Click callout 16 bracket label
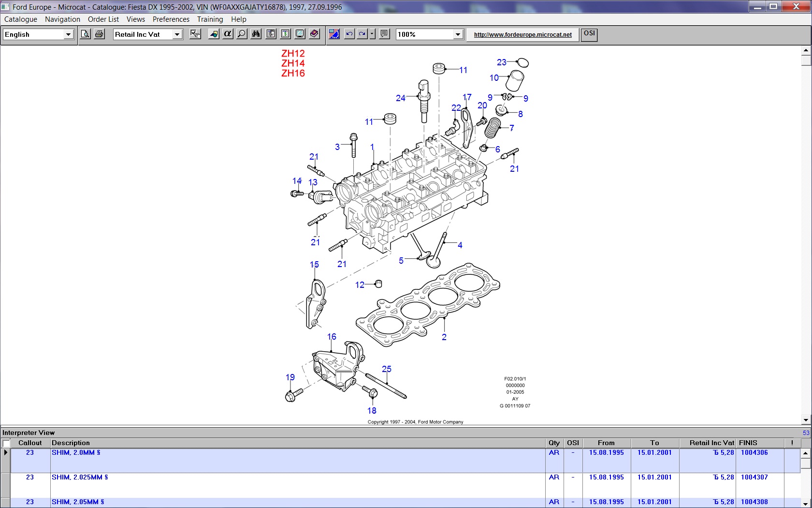Screen dimensions: 812x508 coord(332,337)
